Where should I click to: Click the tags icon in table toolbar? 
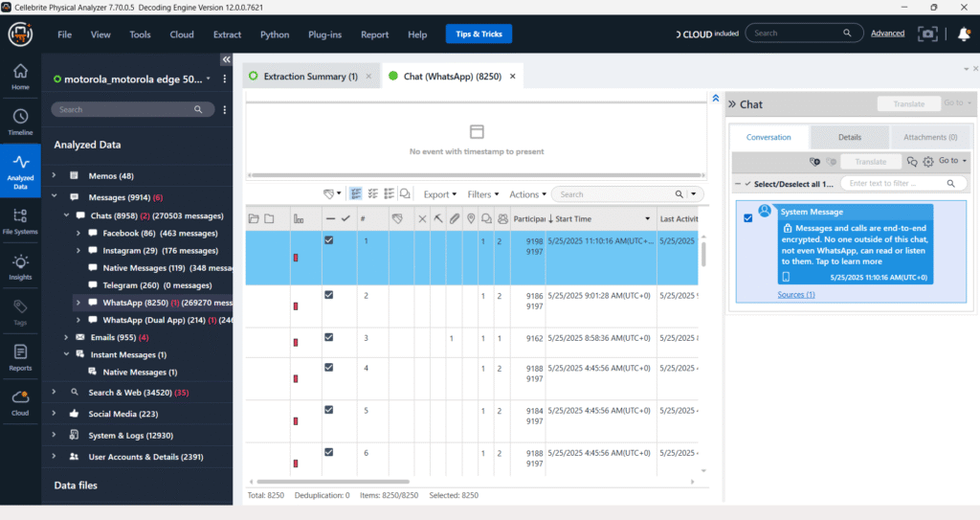click(331, 194)
